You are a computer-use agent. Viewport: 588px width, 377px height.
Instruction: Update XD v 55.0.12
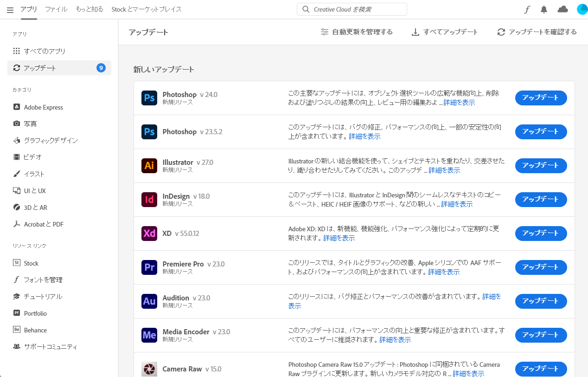pyautogui.click(x=541, y=234)
